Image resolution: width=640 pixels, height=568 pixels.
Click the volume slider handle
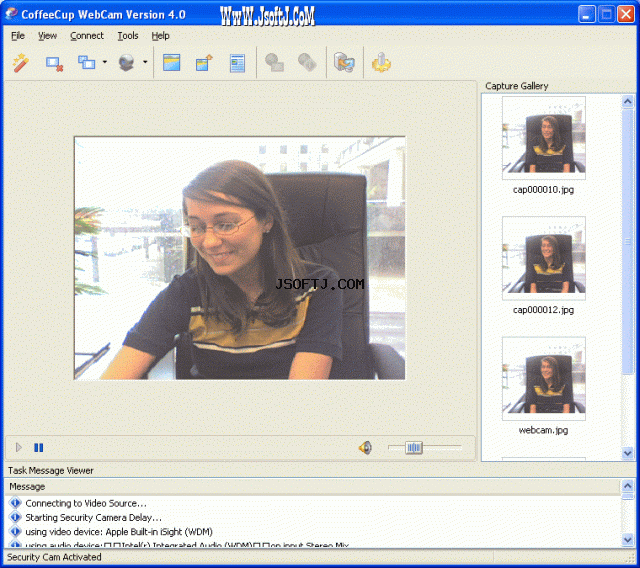(413, 448)
